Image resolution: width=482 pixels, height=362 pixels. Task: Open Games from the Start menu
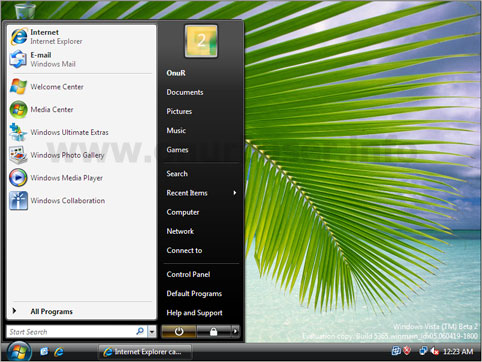(x=177, y=150)
